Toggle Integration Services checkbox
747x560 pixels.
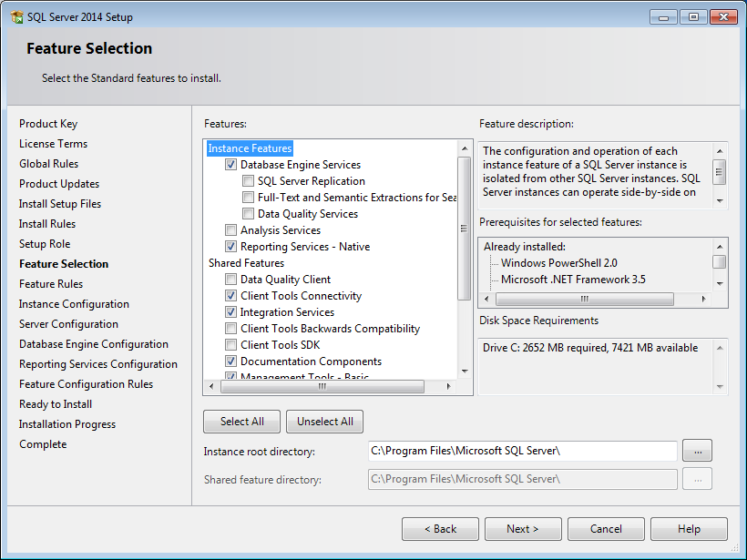[231, 312]
